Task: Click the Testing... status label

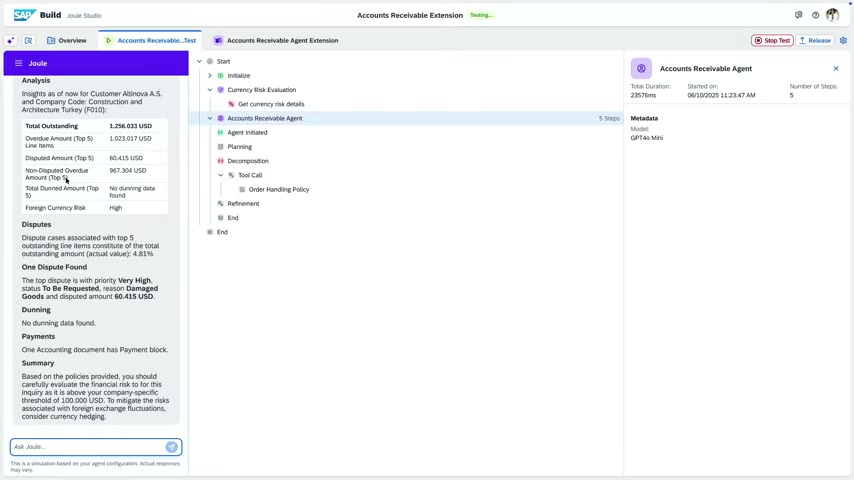Action: click(481, 15)
